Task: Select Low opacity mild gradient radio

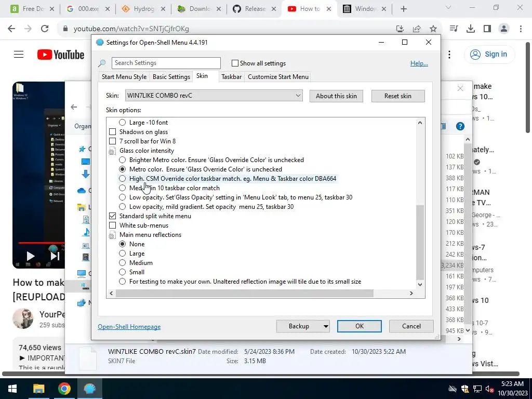Action: click(122, 207)
